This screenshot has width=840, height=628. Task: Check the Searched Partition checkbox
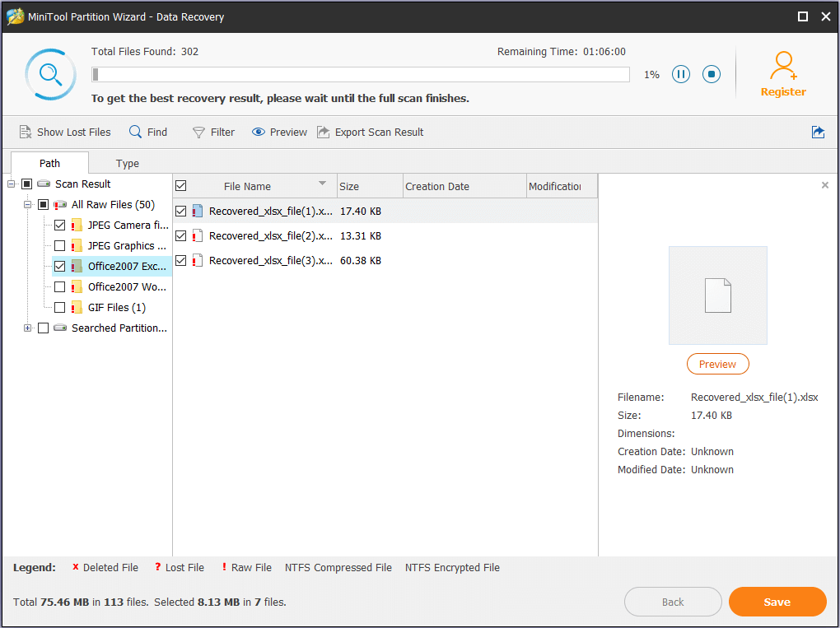(44, 328)
